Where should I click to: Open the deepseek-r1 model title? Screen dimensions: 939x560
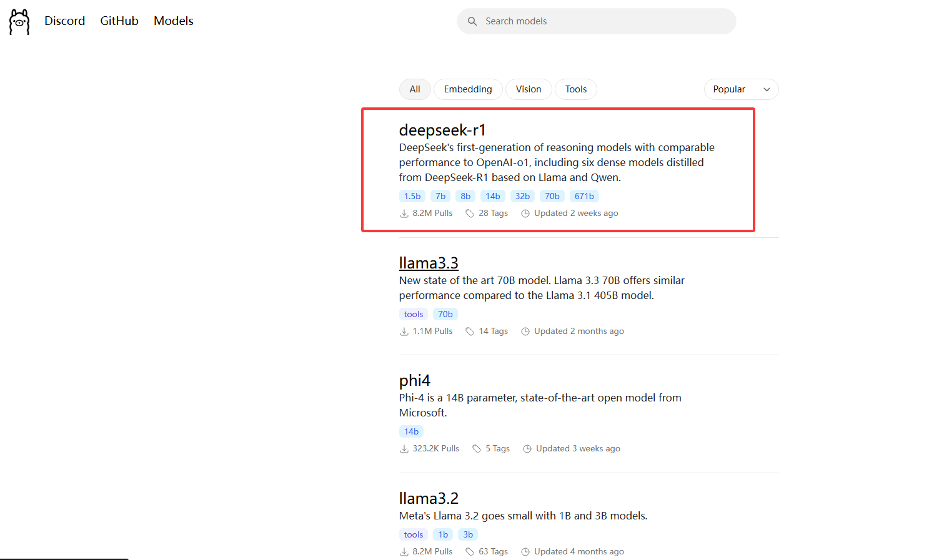tap(442, 130)
